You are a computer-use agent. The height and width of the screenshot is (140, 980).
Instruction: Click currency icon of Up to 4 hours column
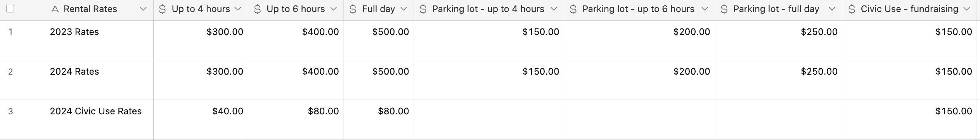click(163, 9)
